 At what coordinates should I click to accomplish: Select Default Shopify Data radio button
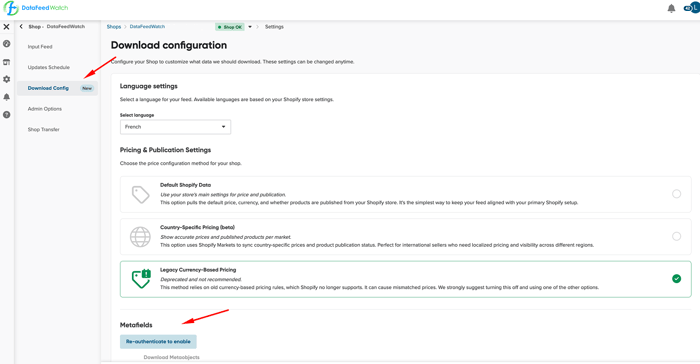676,194
